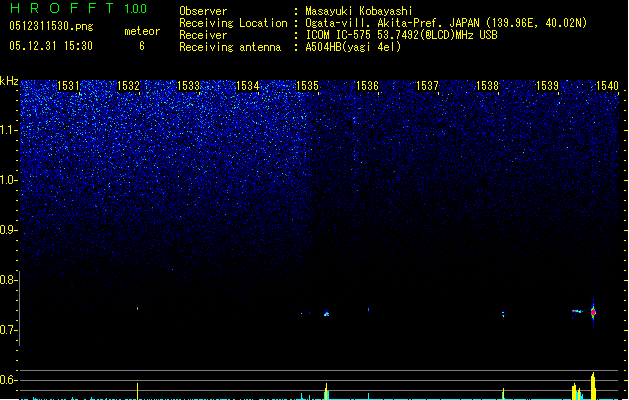Click the 0.9 frequency axis label
Image resolution: width=629 pixels, height=400 pixels.
coord(9,230)
